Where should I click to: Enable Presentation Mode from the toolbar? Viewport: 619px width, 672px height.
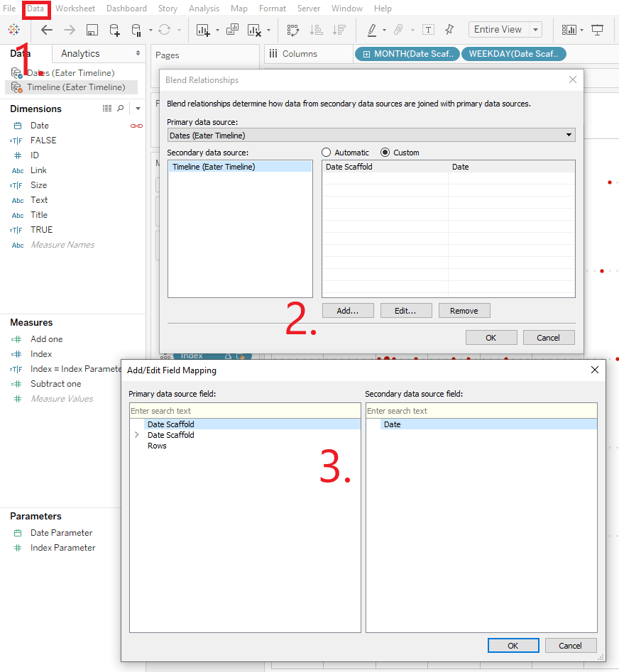(597, 29)
